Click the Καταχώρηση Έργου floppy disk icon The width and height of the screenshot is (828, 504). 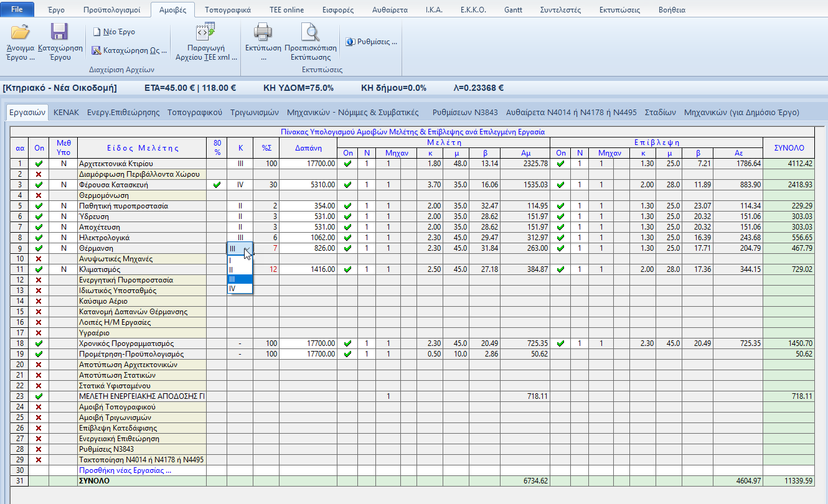coord(60,32)
